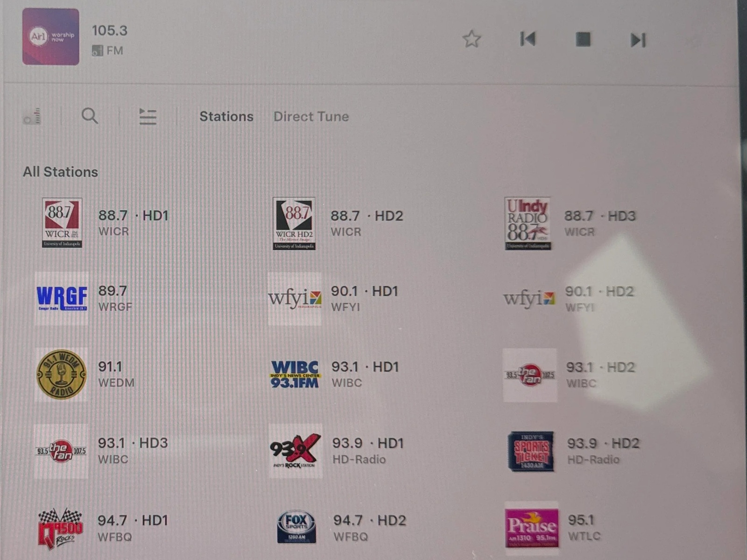This screenshot has height=560, width=747.
Task: Select the Praise 95.1 logo
Action: coord(532,528)
